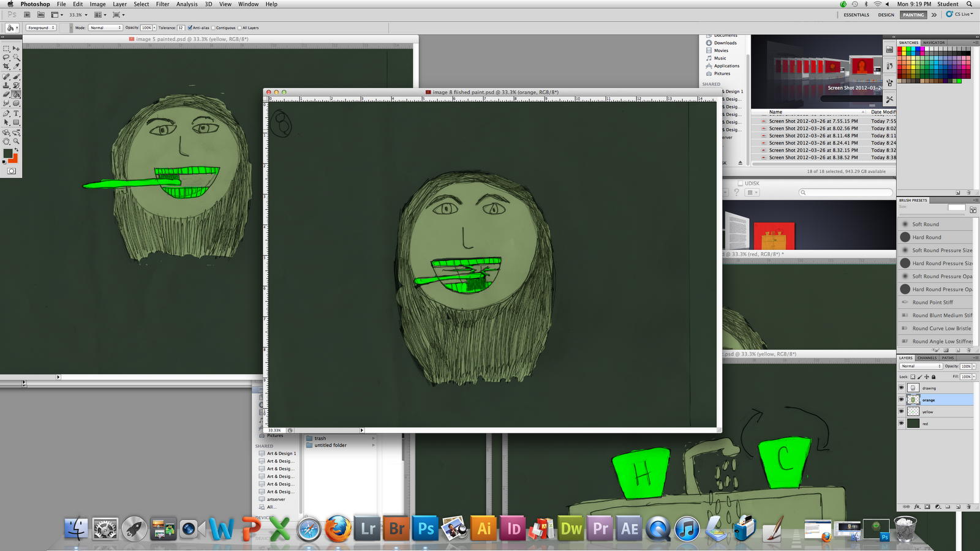Open the Layer menu
980x551 pixels.
coord(120,4)
